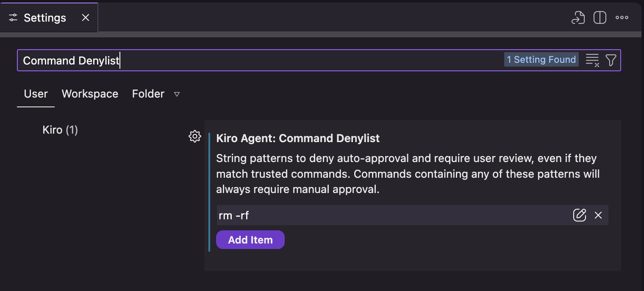Open the filter funnel icon in search bar
The image size is (644, 291).
point(611,60)
